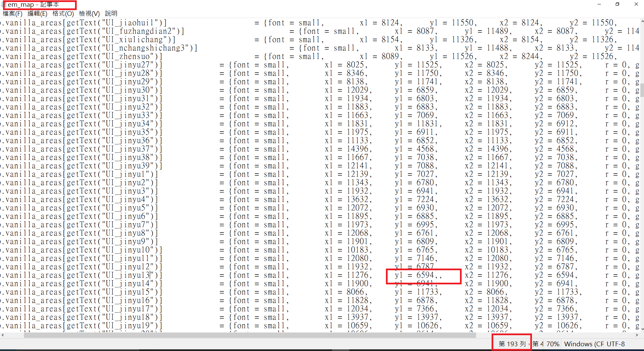The height and width of the screenshot is (351, 644).
Task: Click the horizontal scrollbar left arrow
Action: (3, 335)
